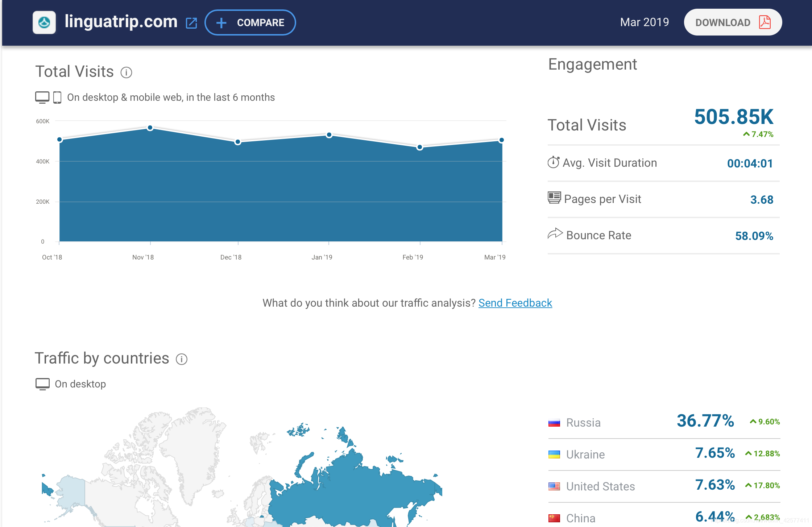This screenshot has height=527, width=812.
Task: Click the stopwatch icon for Avg. Visit Duration
Action: click(x=554, y=162)
